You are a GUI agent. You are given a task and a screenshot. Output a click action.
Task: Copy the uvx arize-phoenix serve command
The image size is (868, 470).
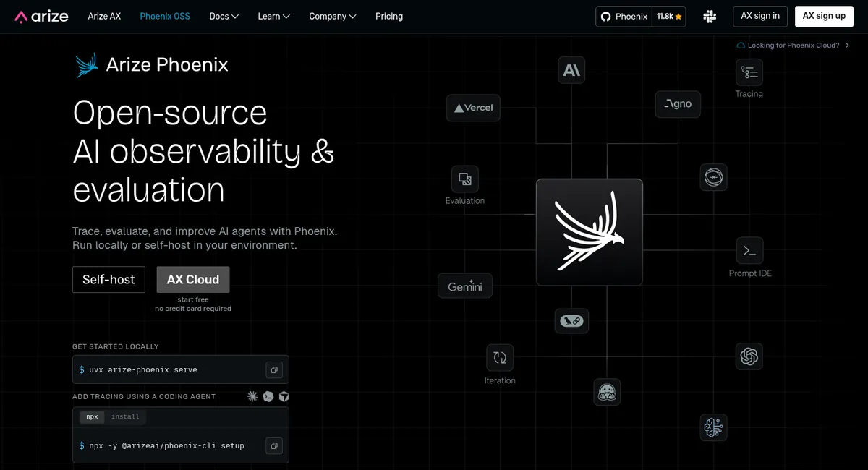tap(274, 369)
